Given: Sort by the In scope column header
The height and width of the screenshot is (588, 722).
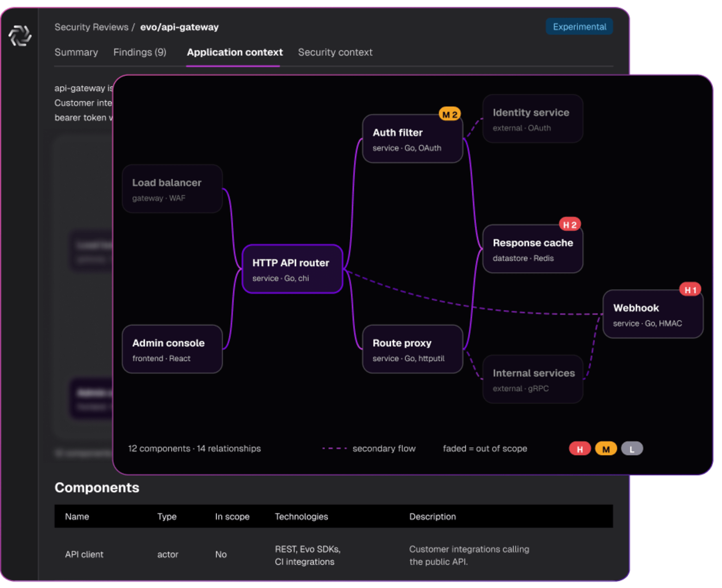Looking at the screenshot, I should 232,517.
